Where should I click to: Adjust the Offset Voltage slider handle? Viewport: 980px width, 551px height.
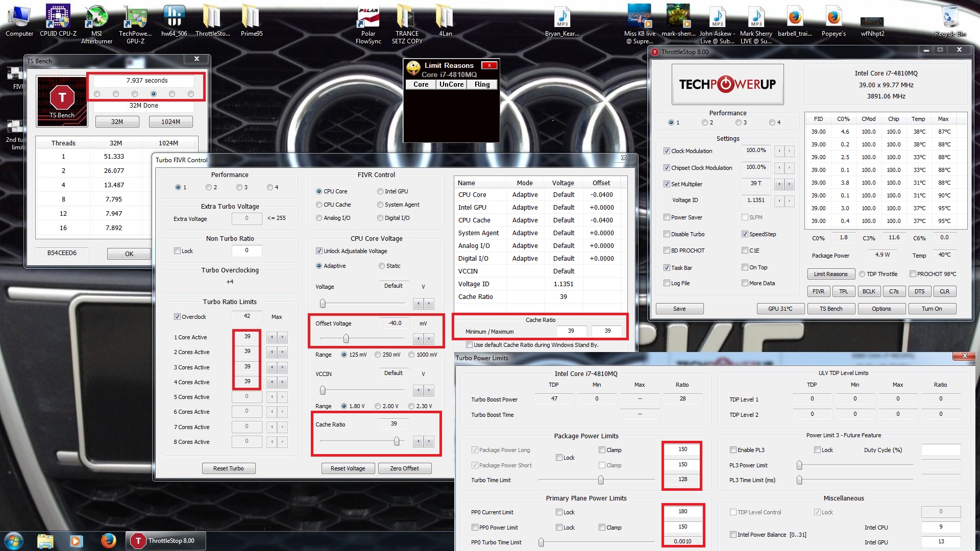[346, 339]
